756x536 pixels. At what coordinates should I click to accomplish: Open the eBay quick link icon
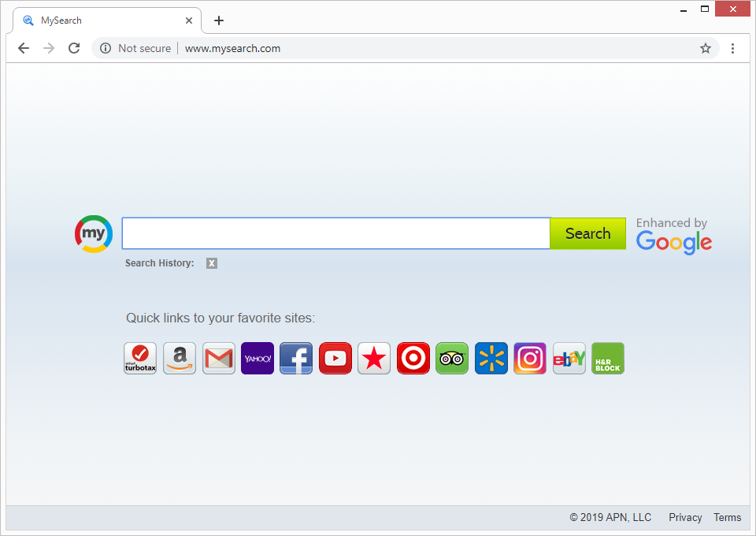pos(569,359)
